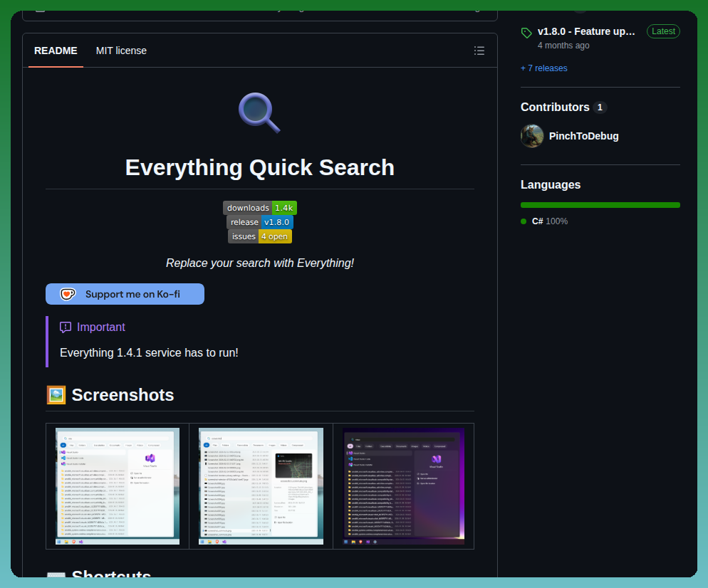Open the first light-theme screenshot thumbnail

(118, 486)
